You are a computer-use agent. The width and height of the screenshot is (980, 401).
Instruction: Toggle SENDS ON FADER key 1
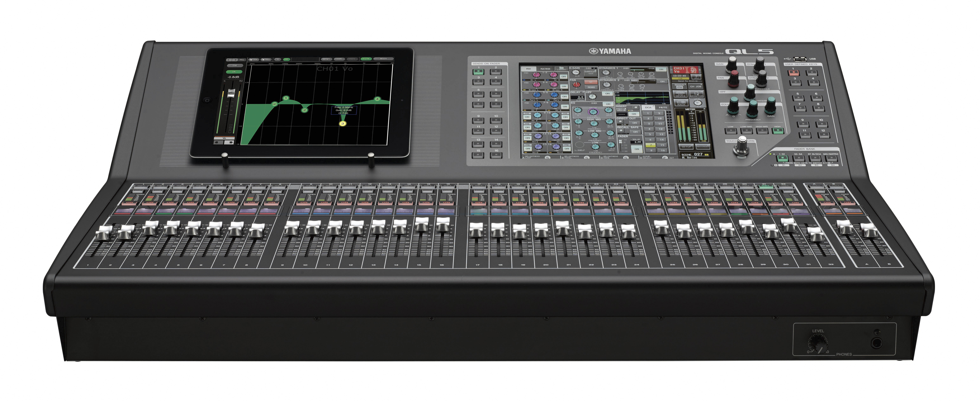pyautogui.click(x=478, y=72)
